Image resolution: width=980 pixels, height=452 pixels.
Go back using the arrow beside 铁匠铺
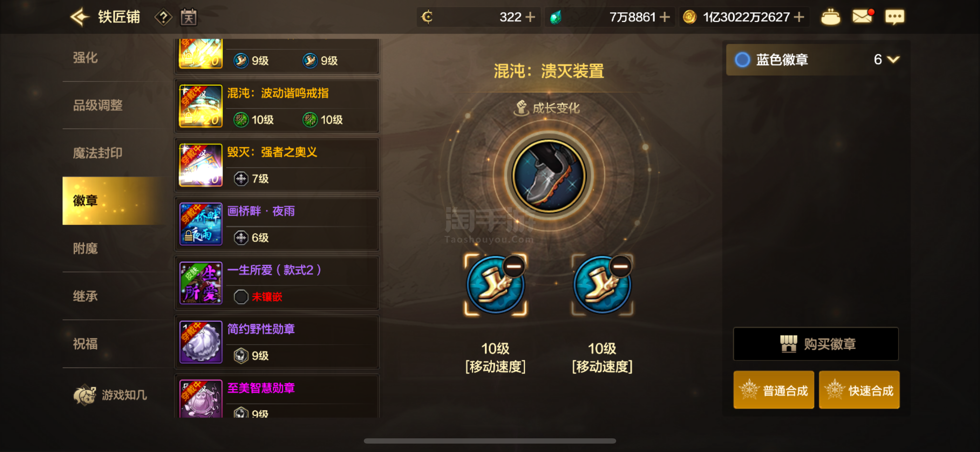pyautogui.click(x=80, y=17)
